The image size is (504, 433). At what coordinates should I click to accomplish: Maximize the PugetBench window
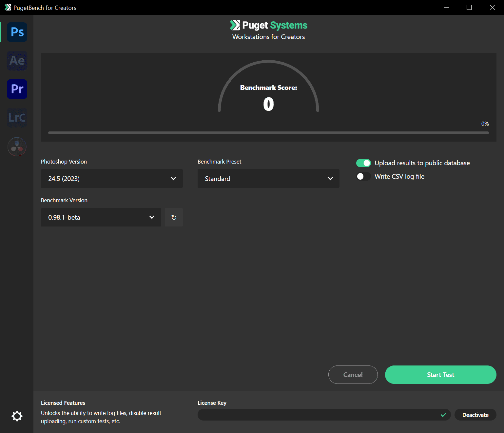pos(469,8)
